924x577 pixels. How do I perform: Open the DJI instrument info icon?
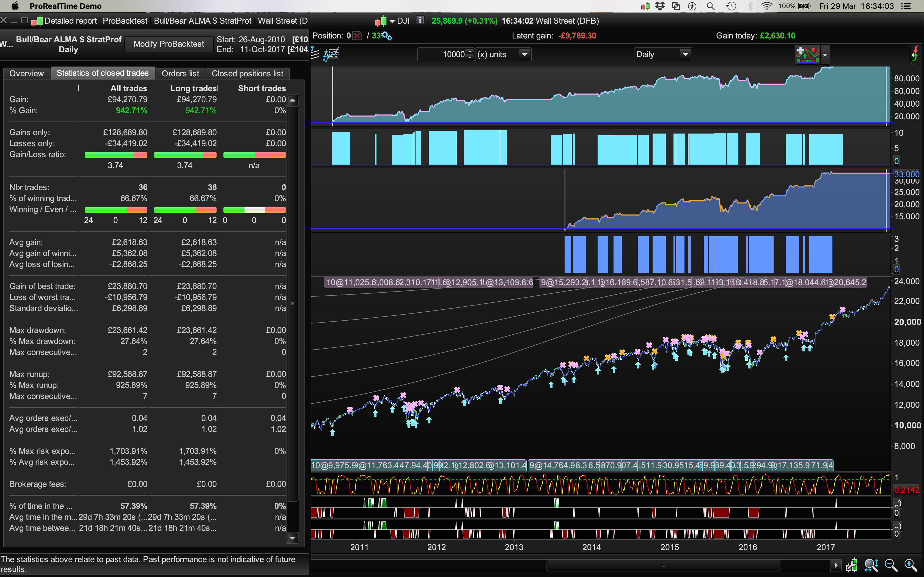tap(420, 21)
